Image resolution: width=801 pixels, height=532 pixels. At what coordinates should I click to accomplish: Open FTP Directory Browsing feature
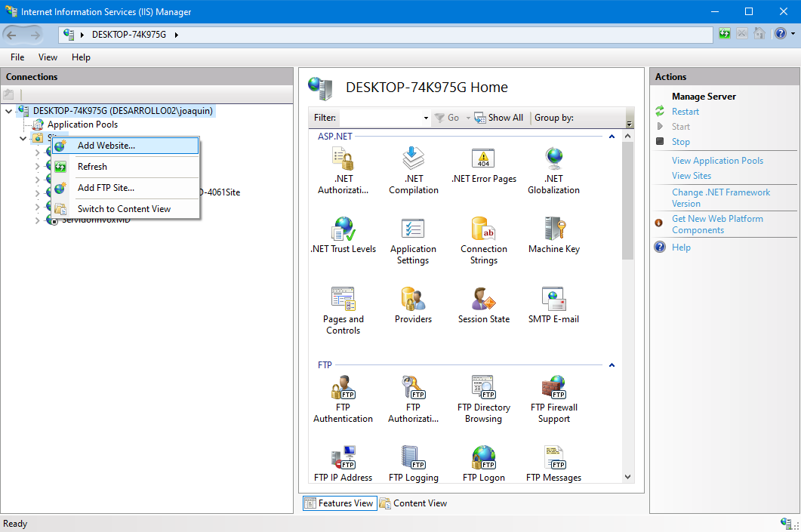pos(484,399)
